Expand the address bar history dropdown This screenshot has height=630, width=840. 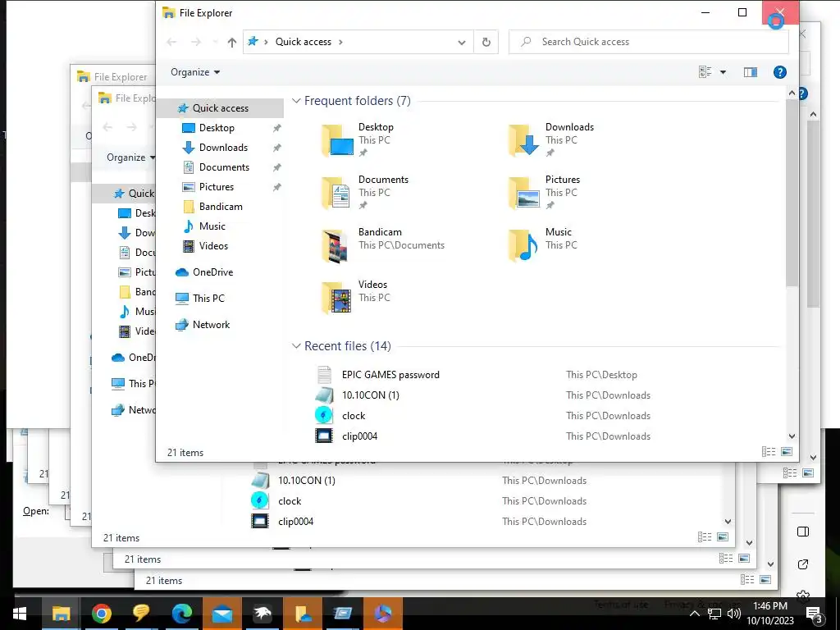(461, 43)
